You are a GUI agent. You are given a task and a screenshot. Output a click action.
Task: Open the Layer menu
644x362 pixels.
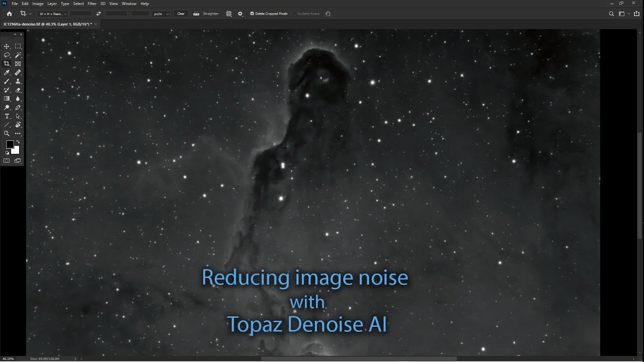[x=52, y=4]
